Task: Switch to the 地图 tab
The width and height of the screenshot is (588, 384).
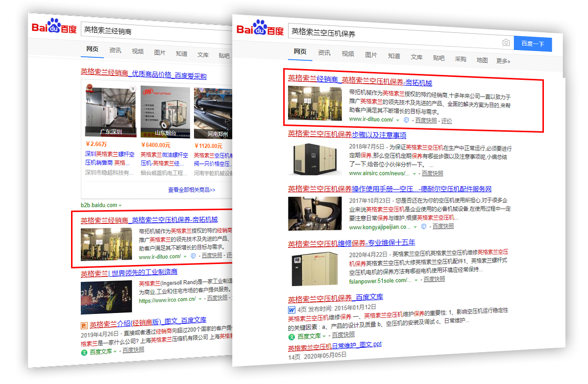Action: (x=482, y=60)
